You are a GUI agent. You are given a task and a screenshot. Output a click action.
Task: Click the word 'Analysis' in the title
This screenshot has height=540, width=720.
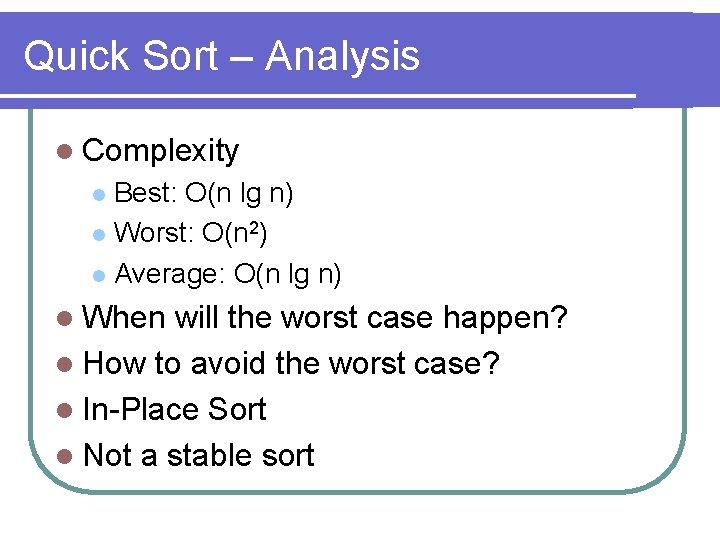[342, 56]
